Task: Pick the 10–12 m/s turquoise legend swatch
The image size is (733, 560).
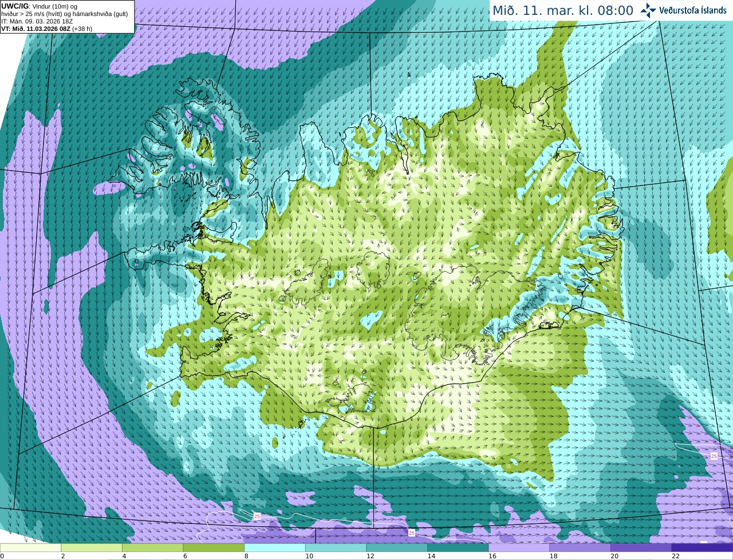Action: pos(336,548)
